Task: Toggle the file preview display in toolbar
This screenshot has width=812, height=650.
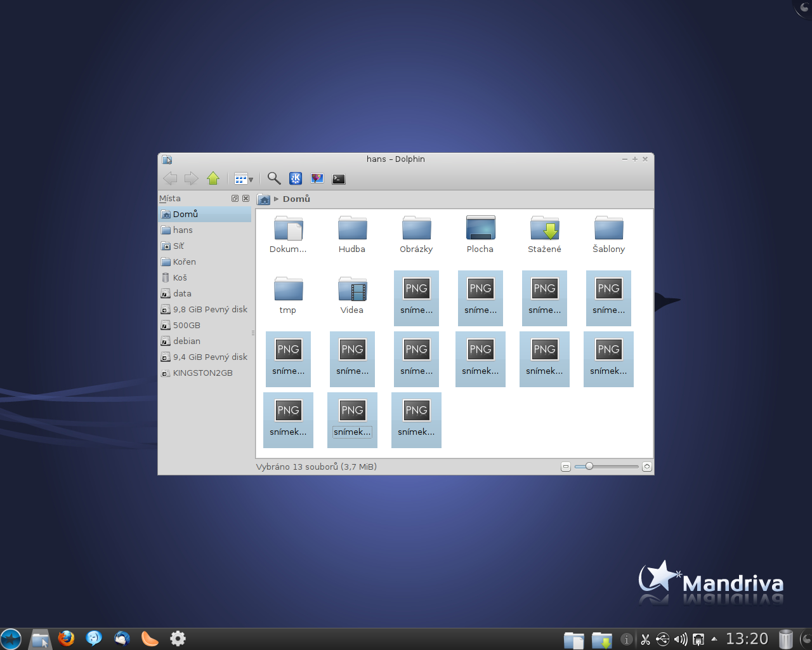Action: (317, 179)
